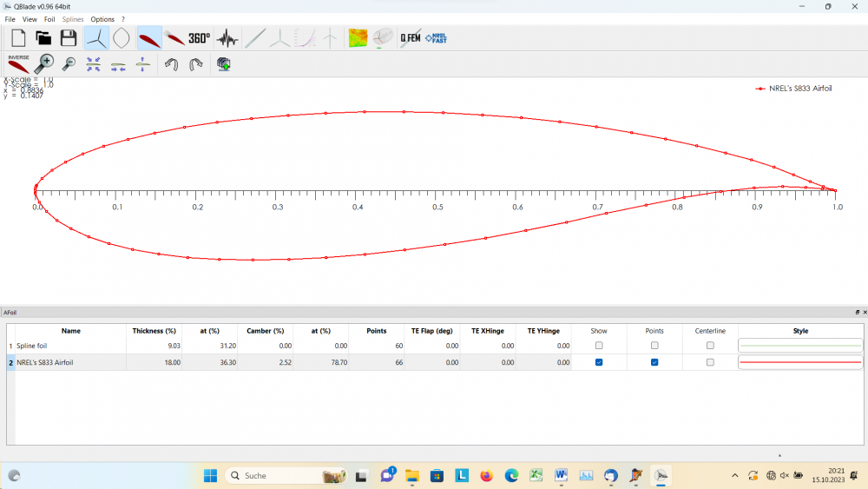Open the 360° polar extrapolation module

[200, 38]
